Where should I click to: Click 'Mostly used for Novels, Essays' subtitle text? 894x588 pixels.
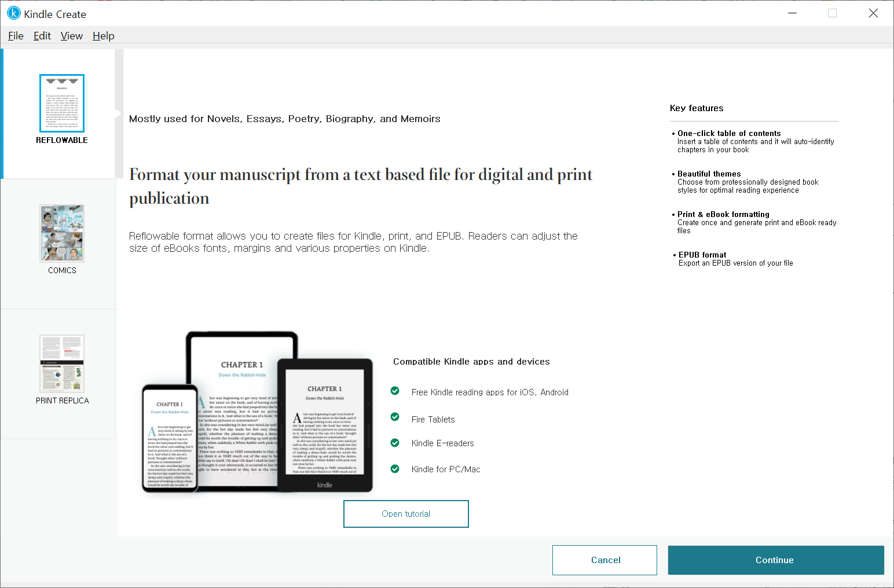(285, 119)
